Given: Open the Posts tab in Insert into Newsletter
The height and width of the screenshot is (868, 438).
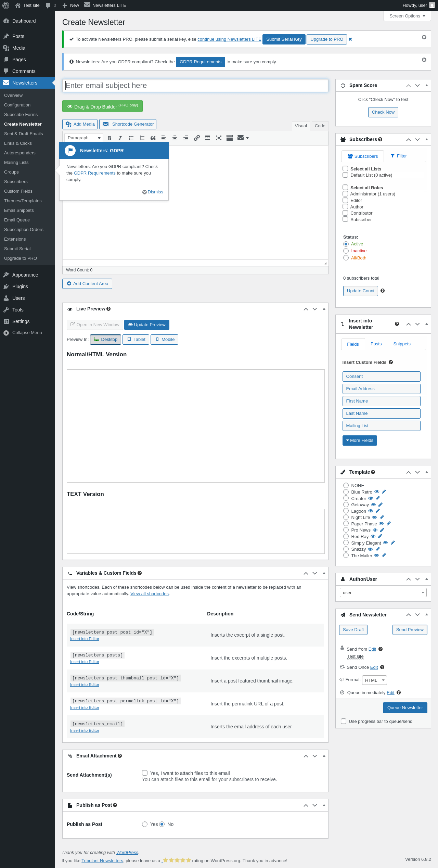Looking at the screenshot, I should 376,344.
